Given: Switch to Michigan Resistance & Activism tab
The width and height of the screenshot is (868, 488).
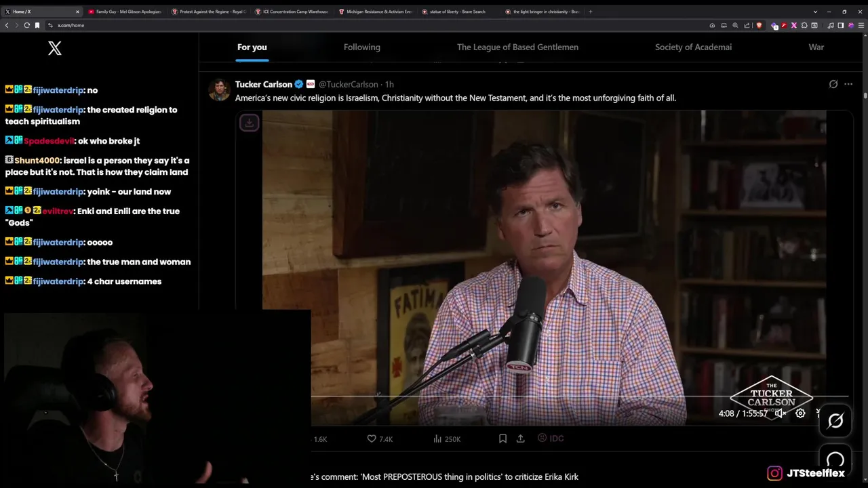Looking at the screenshot, I should click(x=375, y=12).
